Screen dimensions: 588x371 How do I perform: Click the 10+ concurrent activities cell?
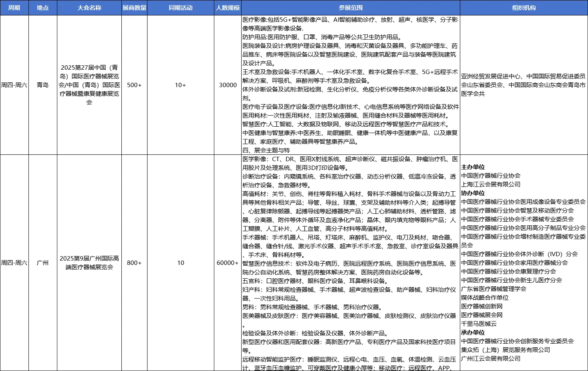coord(181,85)
